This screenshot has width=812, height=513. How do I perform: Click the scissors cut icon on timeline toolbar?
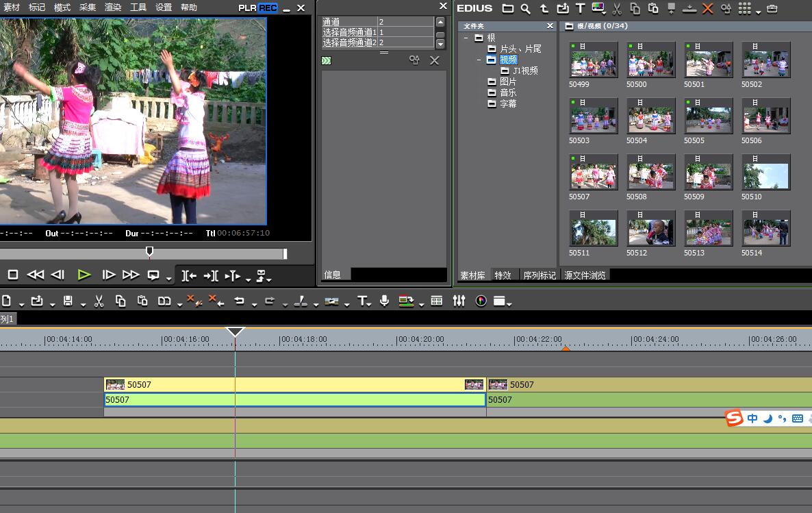tap(99, 301)
